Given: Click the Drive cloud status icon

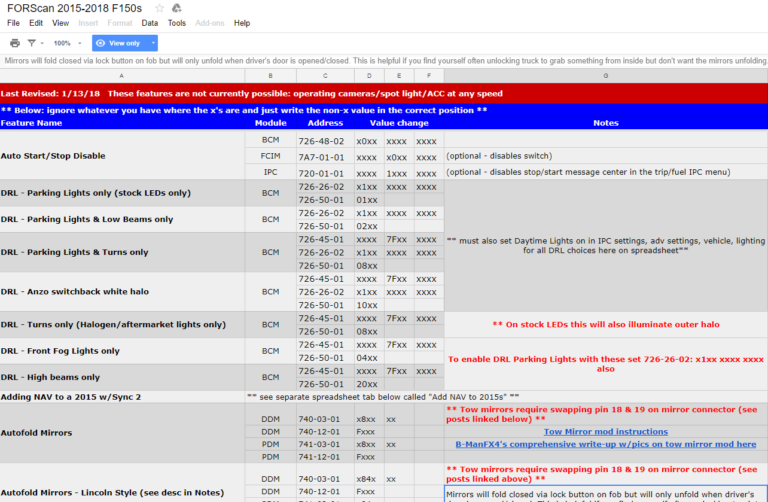Looking at the screenshot, I should [177, 8].
